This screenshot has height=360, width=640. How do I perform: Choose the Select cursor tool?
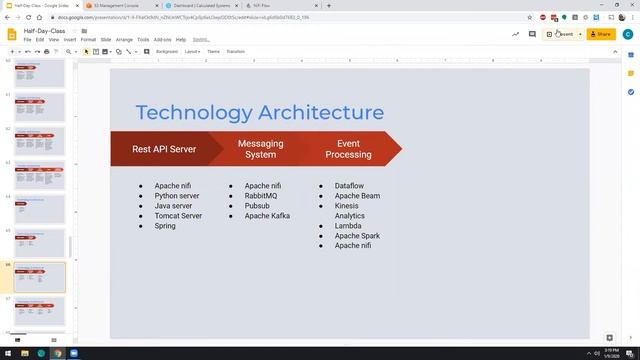[86, 52]
